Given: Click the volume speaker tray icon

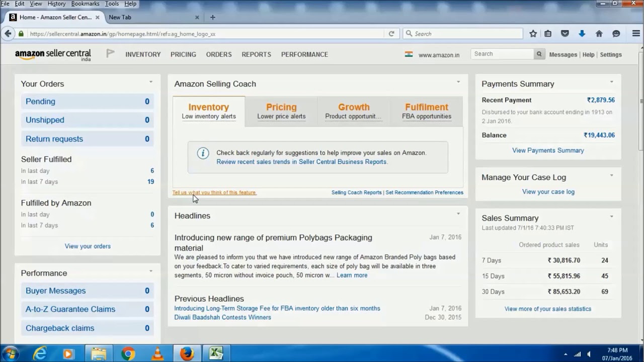Looking at the screenshot, I should tap(589, 354).
